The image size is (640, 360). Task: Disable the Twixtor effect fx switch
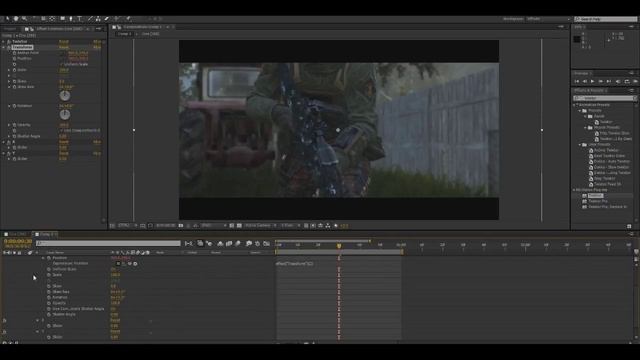9,42
